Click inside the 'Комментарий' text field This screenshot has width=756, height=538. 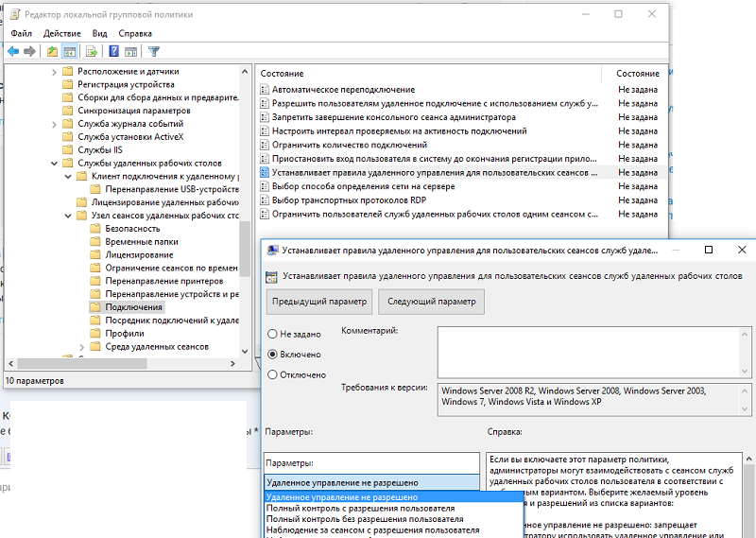589,353
